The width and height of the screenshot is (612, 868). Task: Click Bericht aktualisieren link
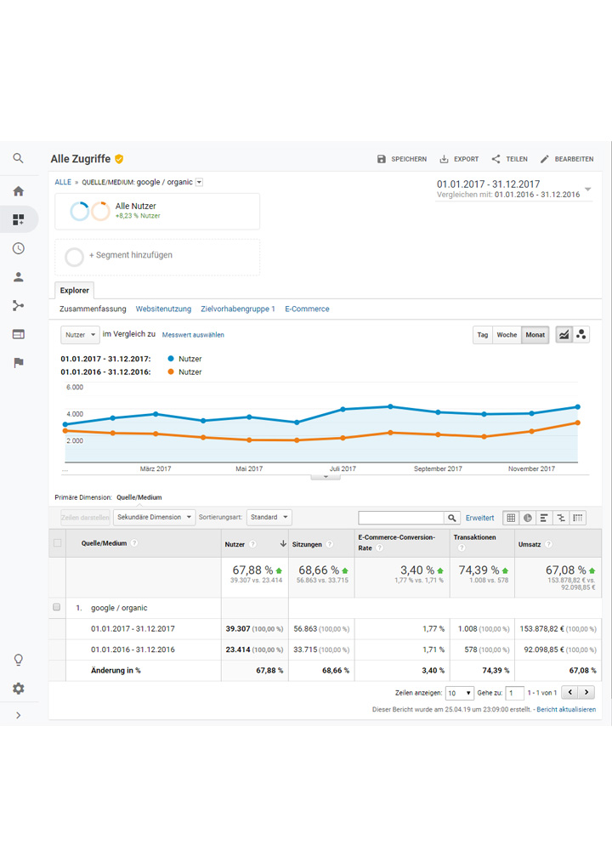[x=566, y=709]
